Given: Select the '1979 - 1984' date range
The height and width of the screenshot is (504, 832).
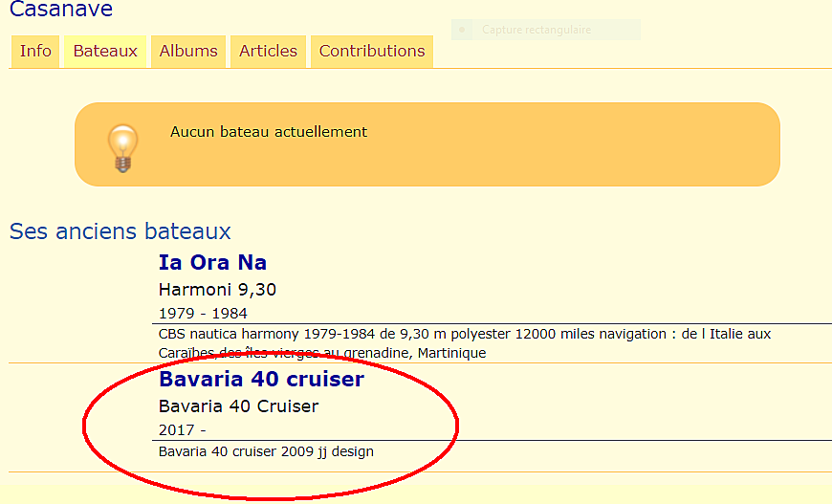Looking at the screenshot, I should (203, 314).
